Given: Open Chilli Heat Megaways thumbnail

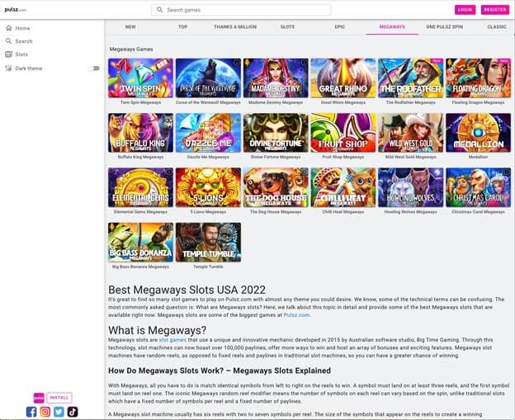Looking at the screenshot, I should 343,187.
